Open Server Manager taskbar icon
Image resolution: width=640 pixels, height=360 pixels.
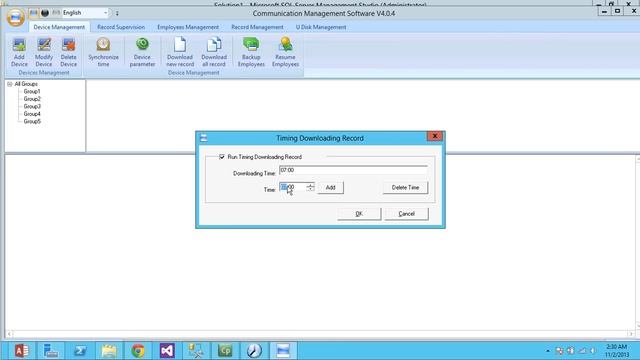coord(51,351)
